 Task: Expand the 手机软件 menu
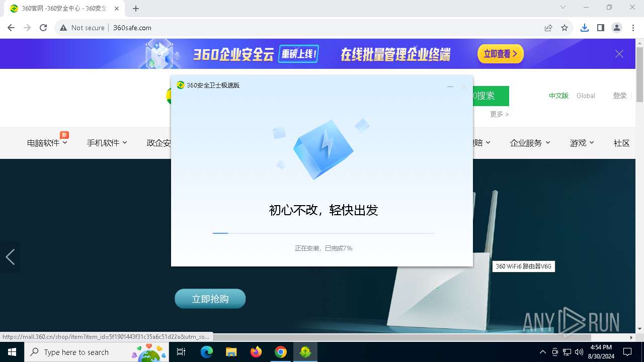107,143
